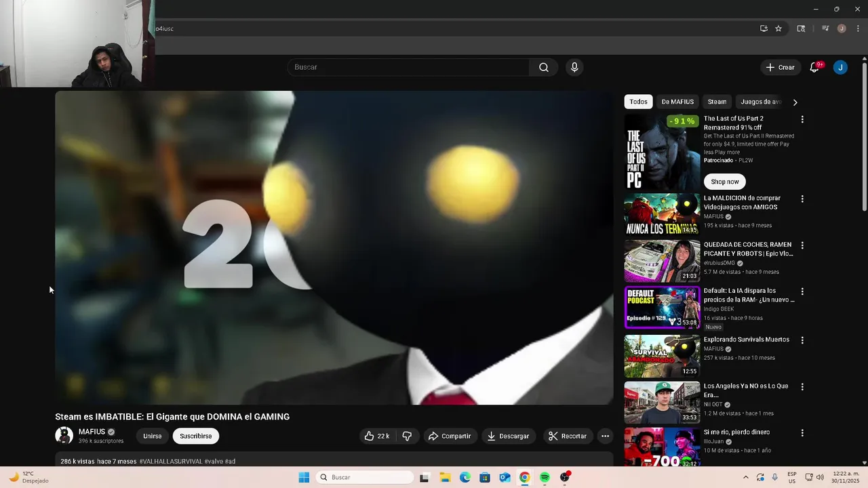Open Default Podcast episode thumbnail

[662, 307]
